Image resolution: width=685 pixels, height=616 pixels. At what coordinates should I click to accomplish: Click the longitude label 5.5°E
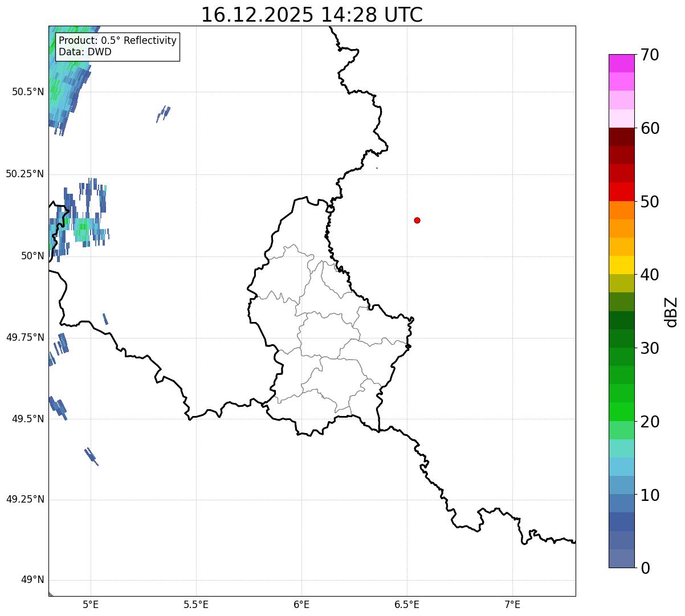click(x=196, y=604)
